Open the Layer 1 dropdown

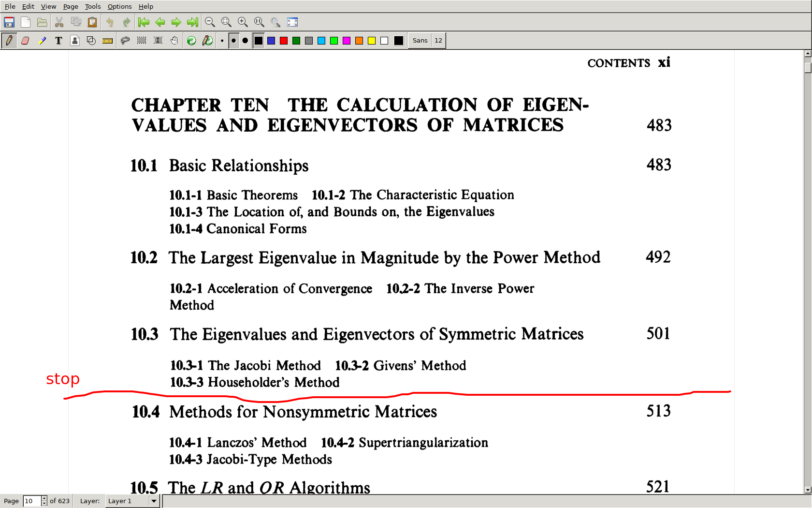(154, 501)
